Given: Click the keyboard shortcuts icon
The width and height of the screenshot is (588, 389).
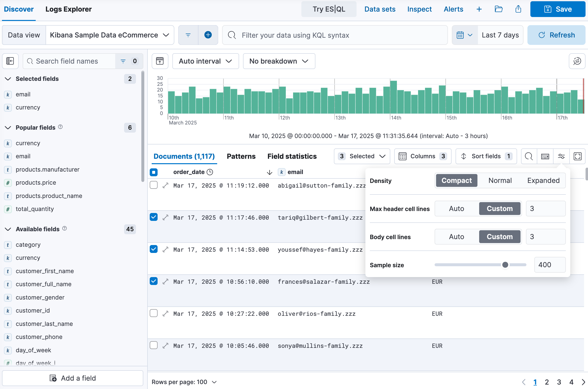Looking at the screenshot, I should 545,156.
